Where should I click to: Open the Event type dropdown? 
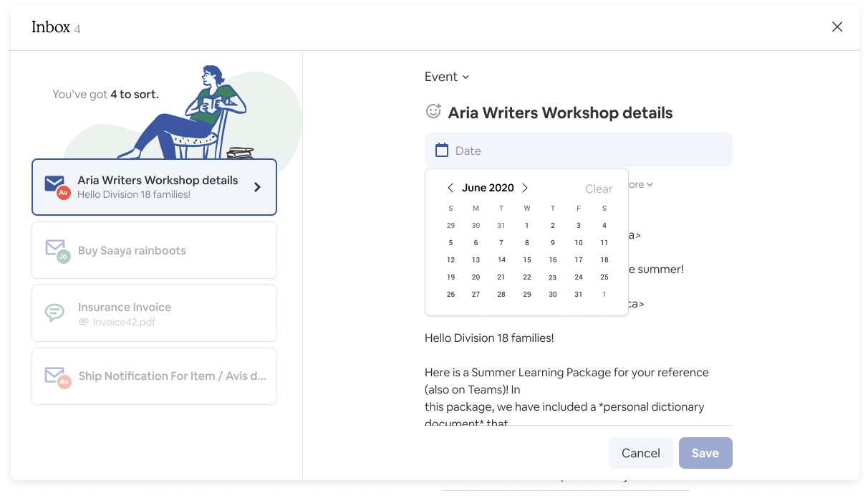coord(447,77)
